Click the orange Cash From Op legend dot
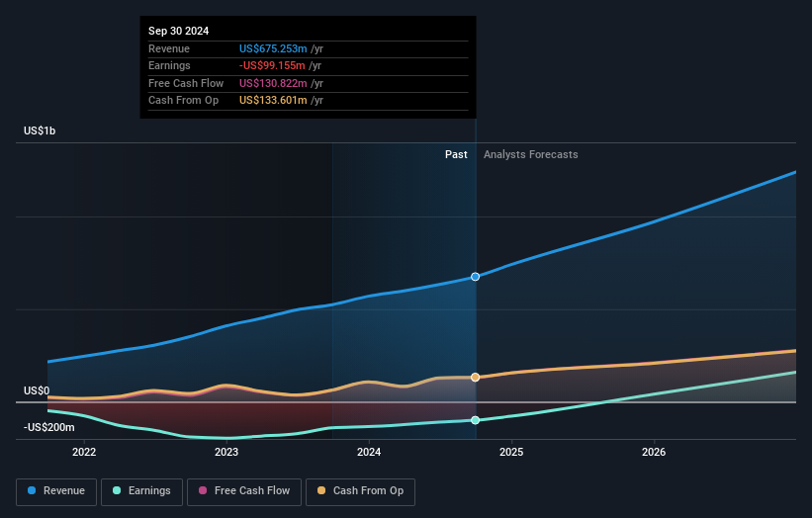812x518 pixels. 321,490
